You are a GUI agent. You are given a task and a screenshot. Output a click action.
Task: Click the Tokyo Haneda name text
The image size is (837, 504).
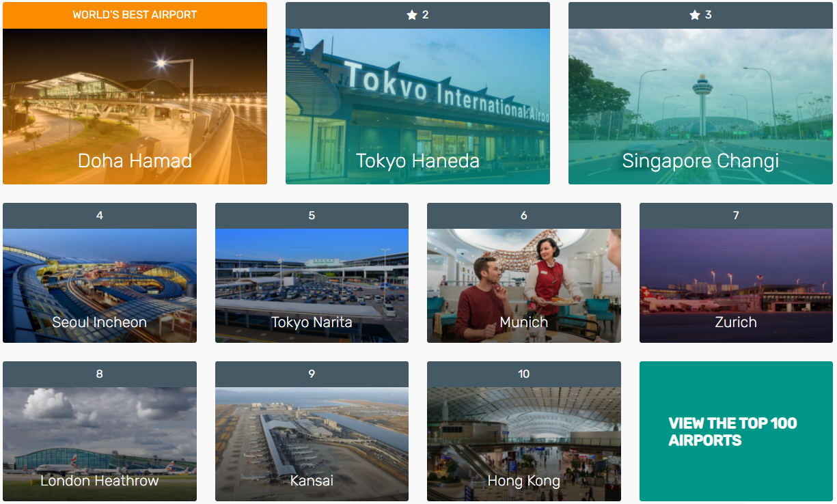(417, 160)
